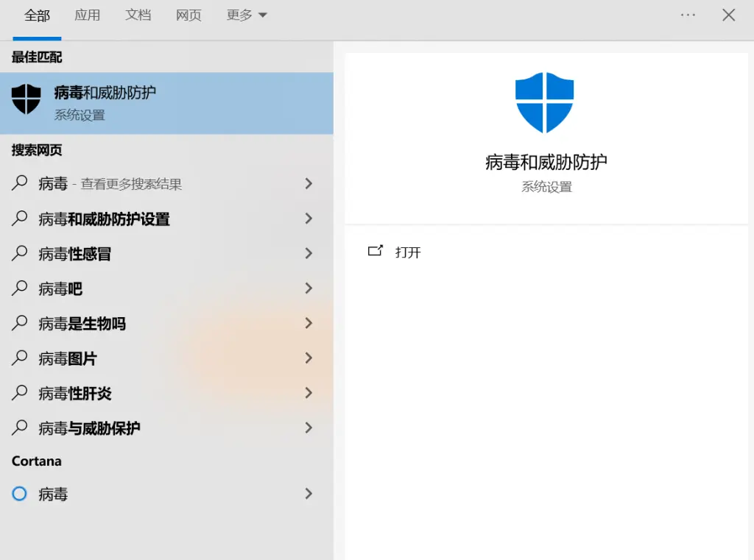Expand arrow for 病毒图片 suggestion
The height and width of the screenshot is (560, 754).
point(309,358)
